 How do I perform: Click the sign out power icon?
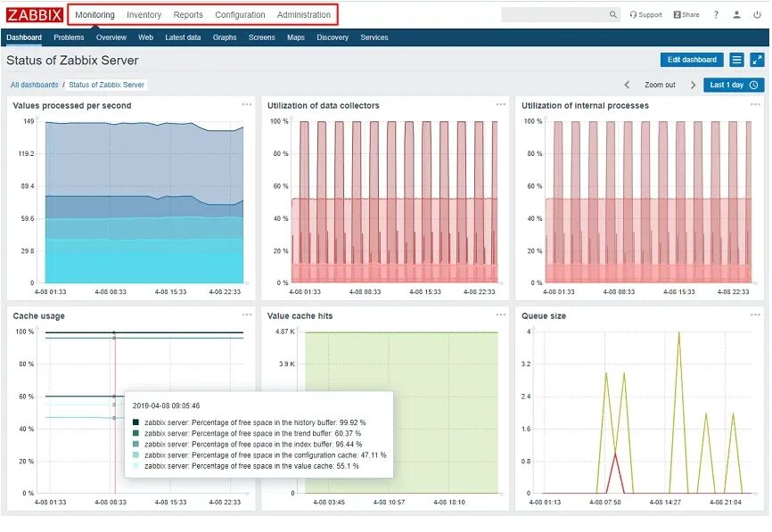(x=757, y=15)
